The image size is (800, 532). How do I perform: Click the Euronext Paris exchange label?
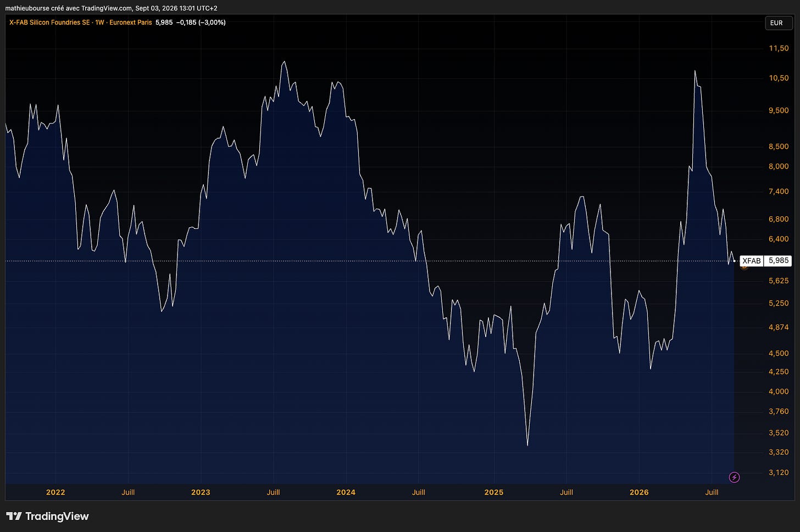pos(131,23)
